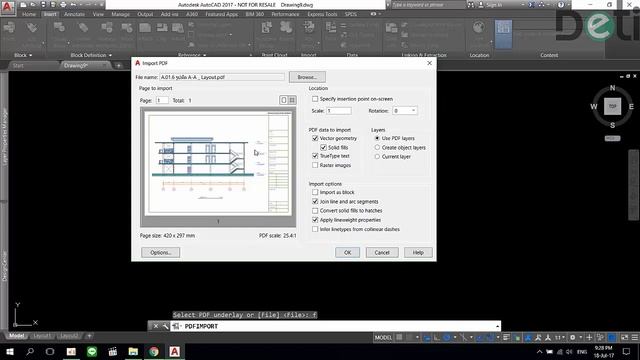Uncheck Apply lineweight properties

click(315, 220)
